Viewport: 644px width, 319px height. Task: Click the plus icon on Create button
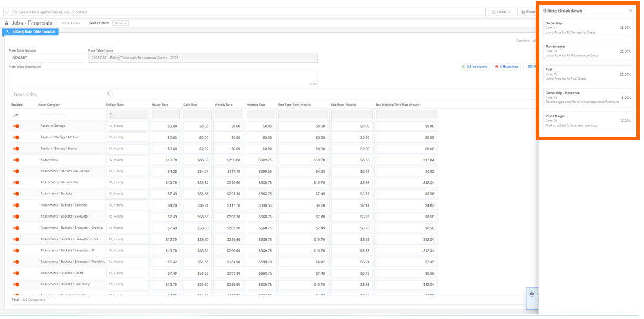tap(494, 12)
